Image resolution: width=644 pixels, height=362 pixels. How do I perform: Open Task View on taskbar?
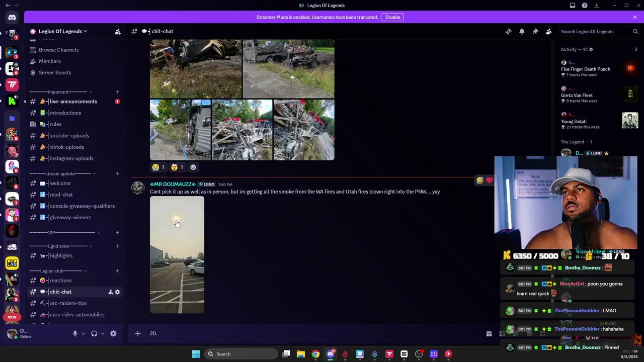pos(286,354)
